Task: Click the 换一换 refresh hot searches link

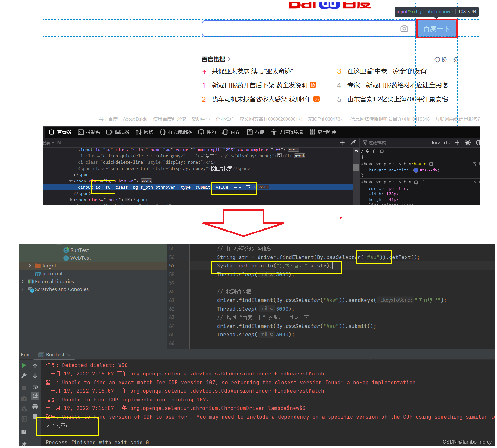Action: point(446,59)
